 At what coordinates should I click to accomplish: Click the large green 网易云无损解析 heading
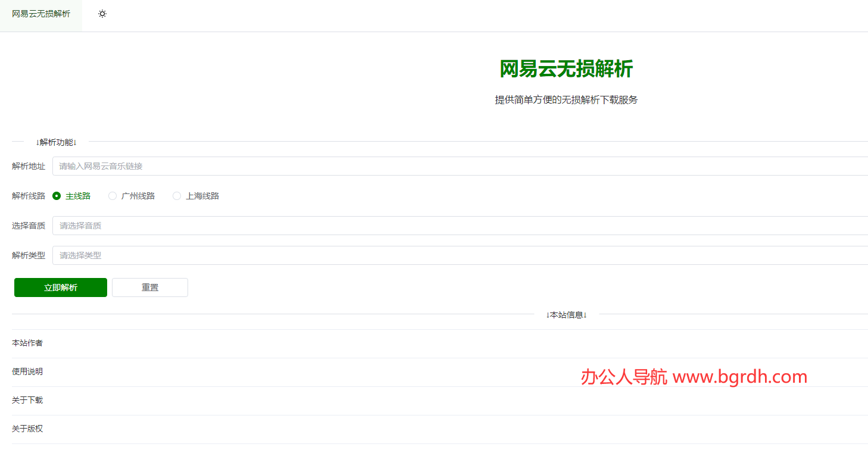[x=566, y=69]
